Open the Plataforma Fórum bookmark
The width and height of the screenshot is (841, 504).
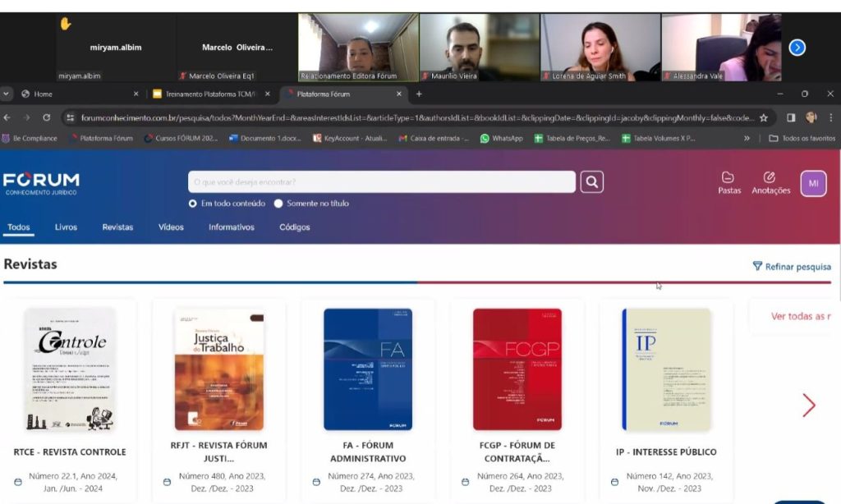(101, 139)
